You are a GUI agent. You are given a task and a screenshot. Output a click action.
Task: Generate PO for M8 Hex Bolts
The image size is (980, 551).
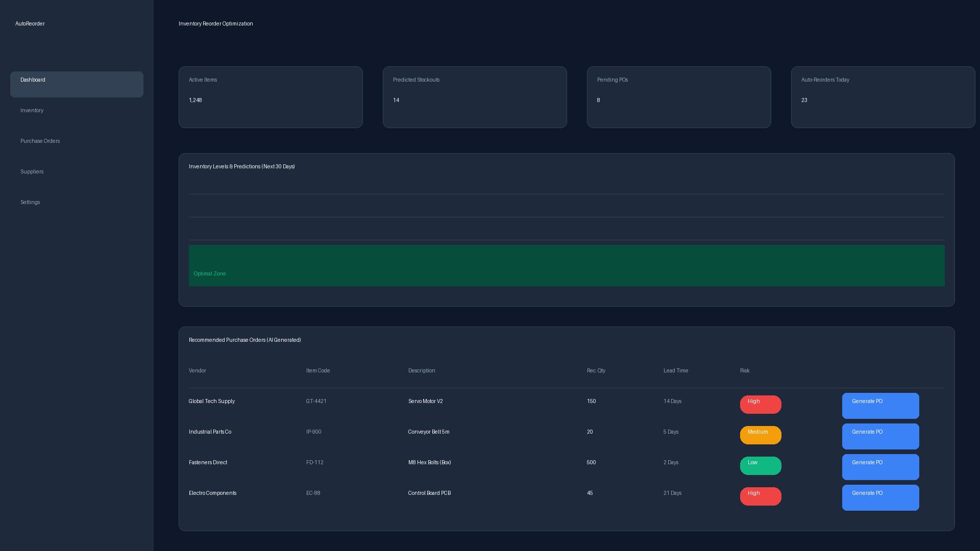tap(880, 467)
